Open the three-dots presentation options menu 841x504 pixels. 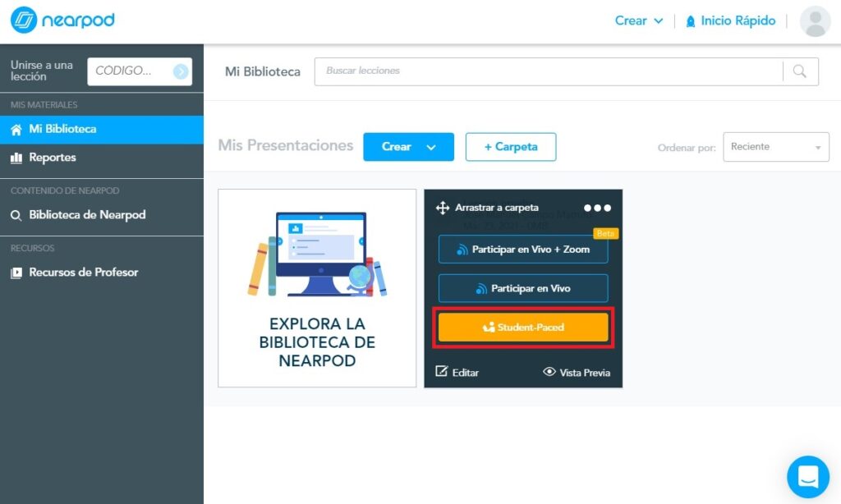pos(597,208)
